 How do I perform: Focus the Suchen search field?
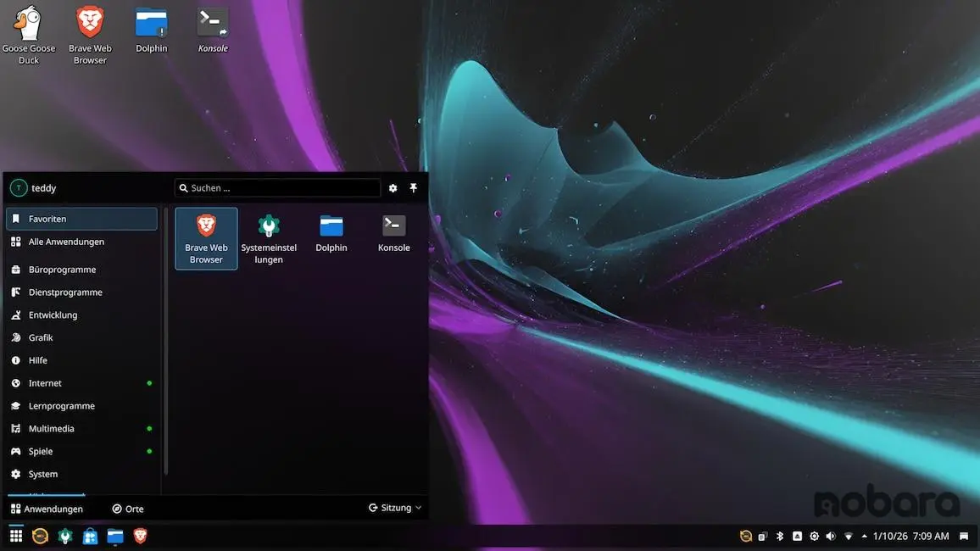277,188
